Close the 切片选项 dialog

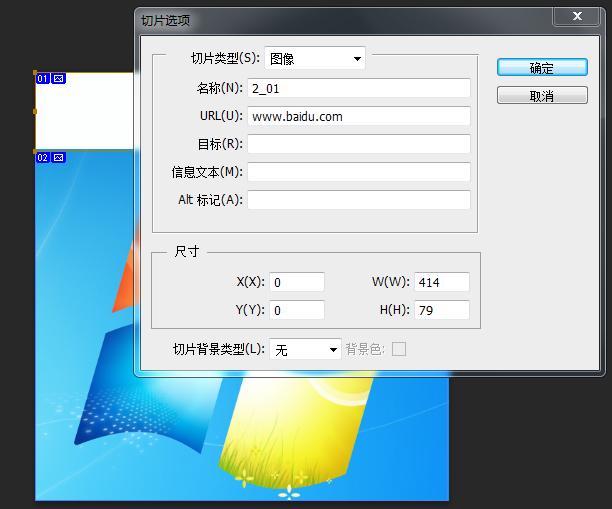tap(576, 16)
